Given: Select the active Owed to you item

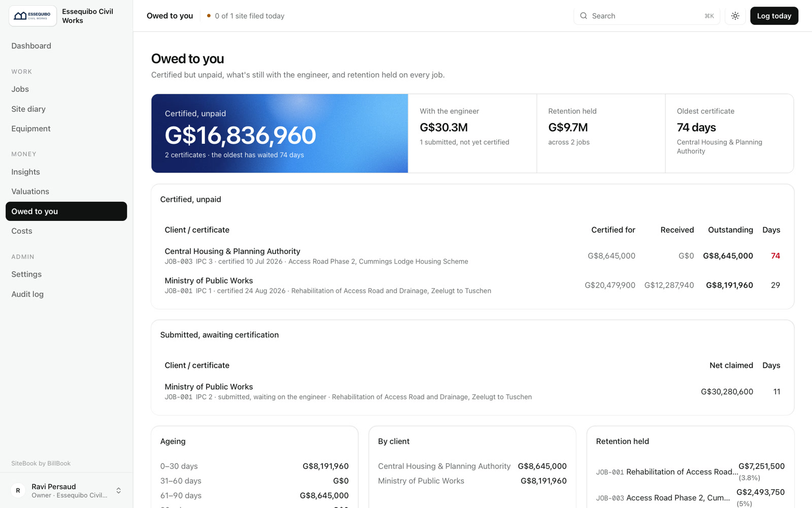Looking at the screenshot, I should tap(66, 211).
